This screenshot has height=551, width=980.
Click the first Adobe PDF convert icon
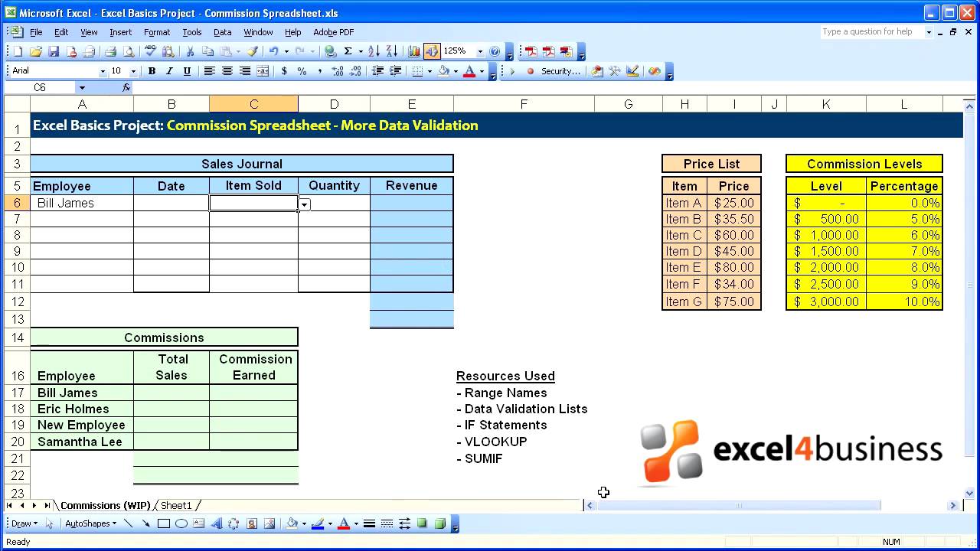[531, 51]
